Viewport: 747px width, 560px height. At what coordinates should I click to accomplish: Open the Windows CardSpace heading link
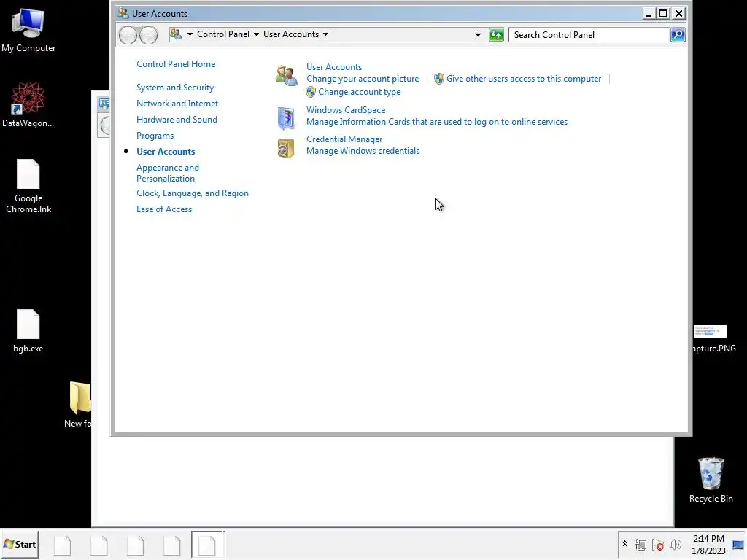pos(346,110)
